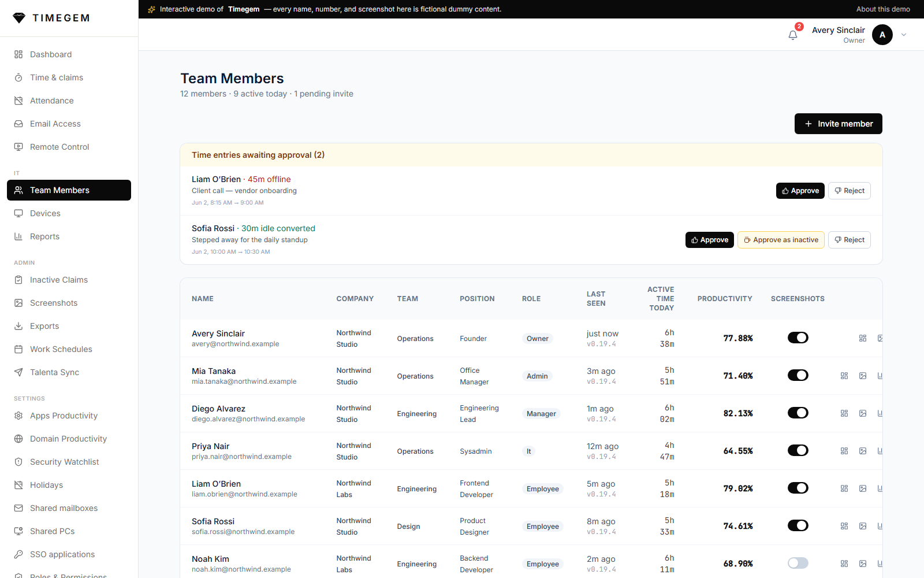Image resolution: width=924 pixels, height=578 pixels.
Task: View screenshots icon in Liam O'Brien's row
Action: click(863, 488)
